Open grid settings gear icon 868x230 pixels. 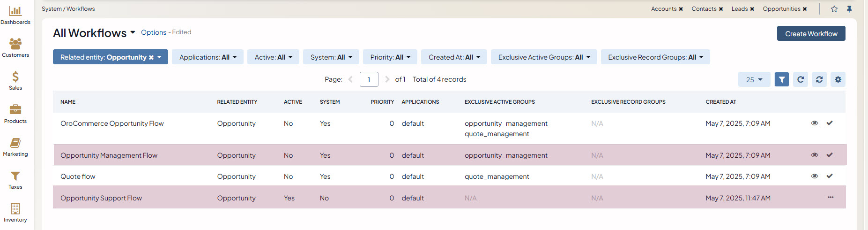pos(838,79)
